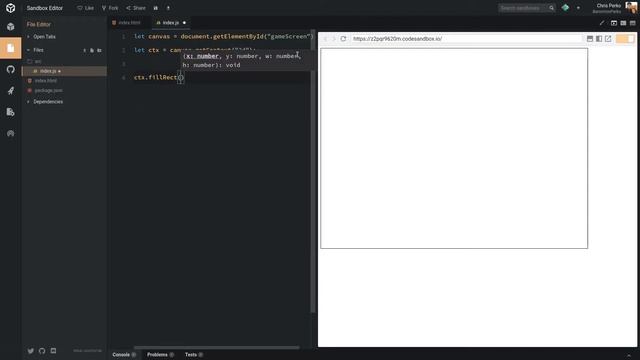Open the Configuration Files sidebar icon

click(11, 112)
